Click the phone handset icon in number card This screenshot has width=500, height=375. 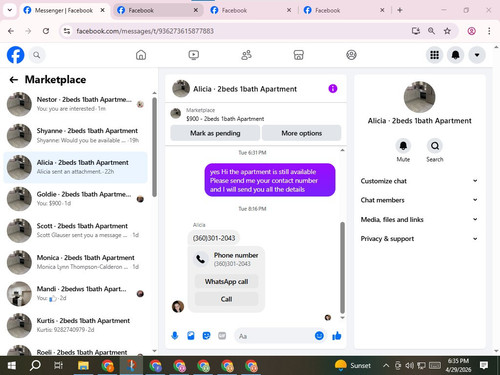(201, 259)
